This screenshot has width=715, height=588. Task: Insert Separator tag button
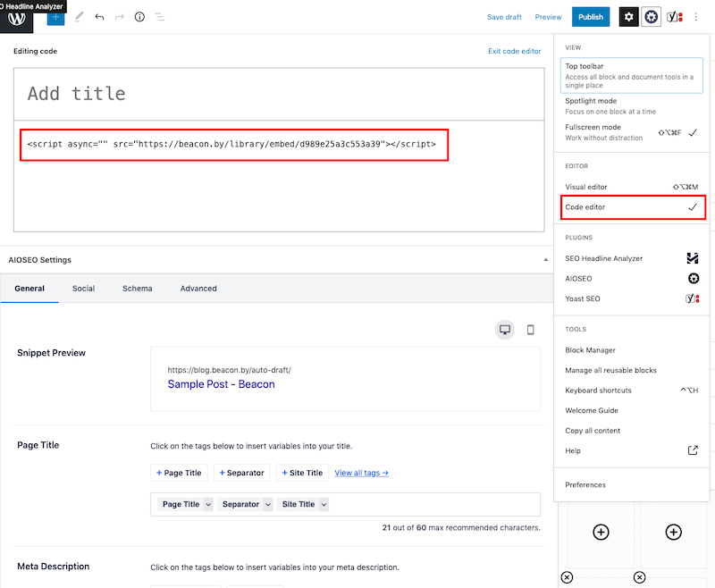point(241,473)
